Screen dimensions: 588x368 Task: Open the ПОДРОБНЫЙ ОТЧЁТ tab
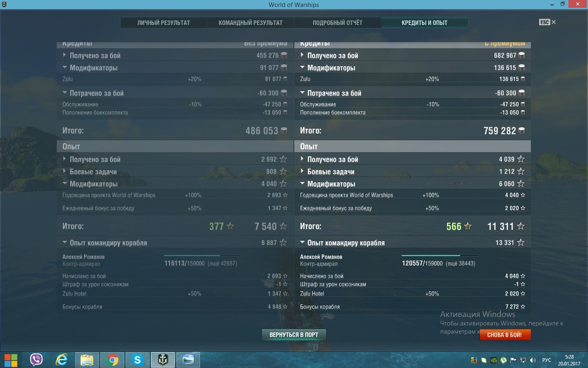pos(338,23)
